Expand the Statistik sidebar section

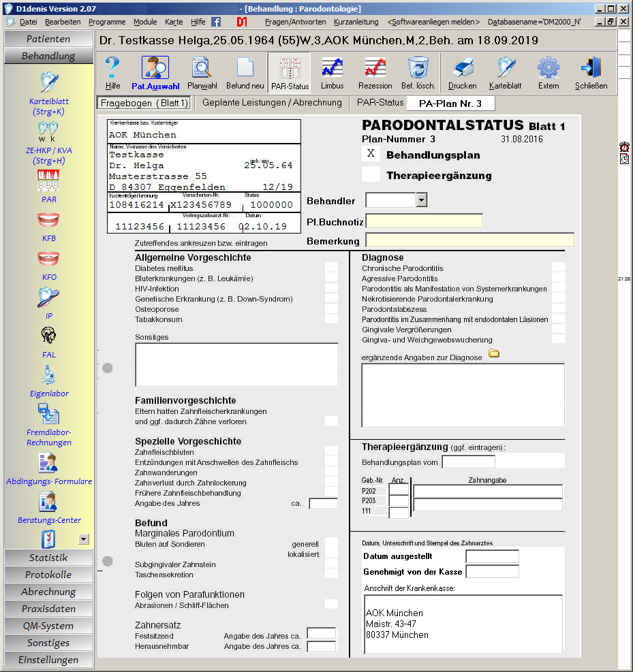click(48, 558)
